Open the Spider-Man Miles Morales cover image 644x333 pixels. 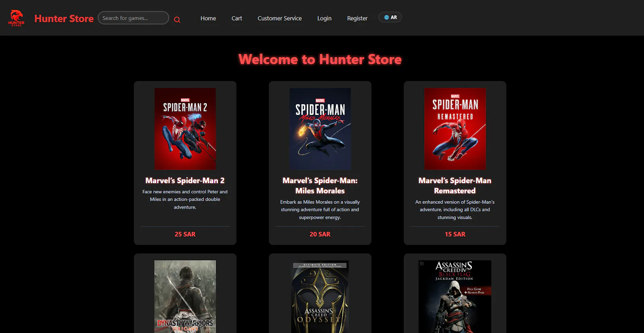point(320,129)
